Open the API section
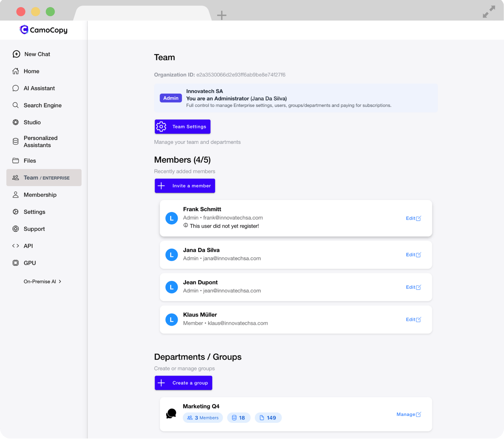 (28, 246)
